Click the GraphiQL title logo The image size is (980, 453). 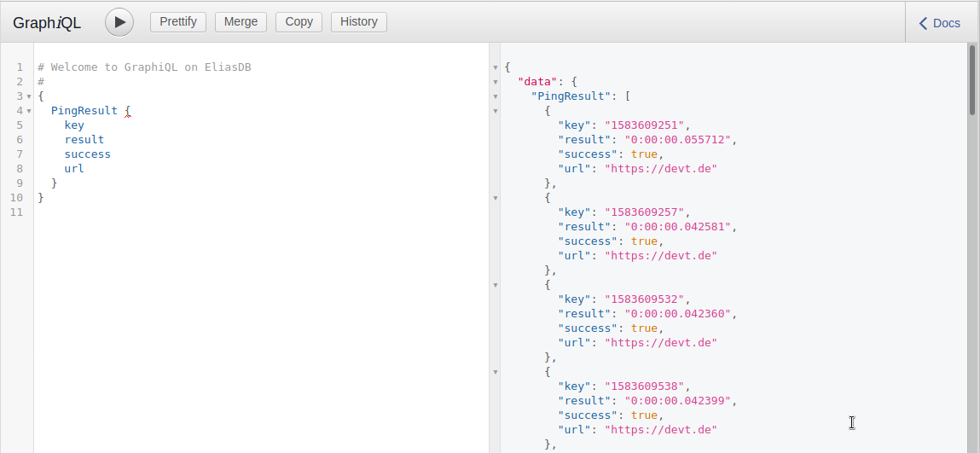[x=47, y=23]
